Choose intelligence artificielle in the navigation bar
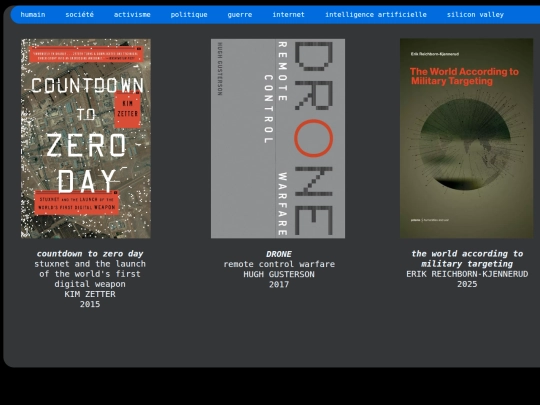 coord(376,14)
